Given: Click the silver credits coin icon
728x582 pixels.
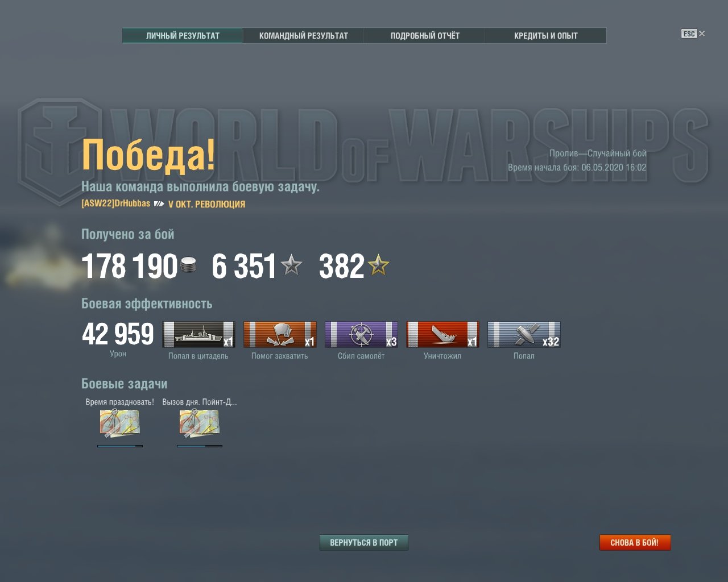Looking at the screenshot, I should point(188,265).
